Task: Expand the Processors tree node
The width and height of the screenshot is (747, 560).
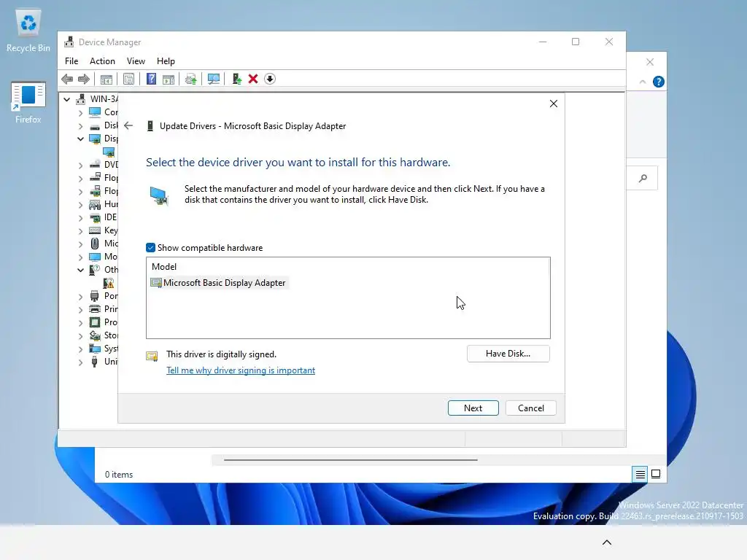Action: (80, 322)
